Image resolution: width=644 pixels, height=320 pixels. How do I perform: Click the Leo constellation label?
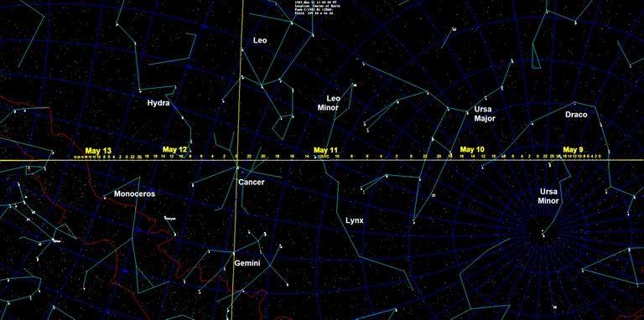[x=260, y=40]
